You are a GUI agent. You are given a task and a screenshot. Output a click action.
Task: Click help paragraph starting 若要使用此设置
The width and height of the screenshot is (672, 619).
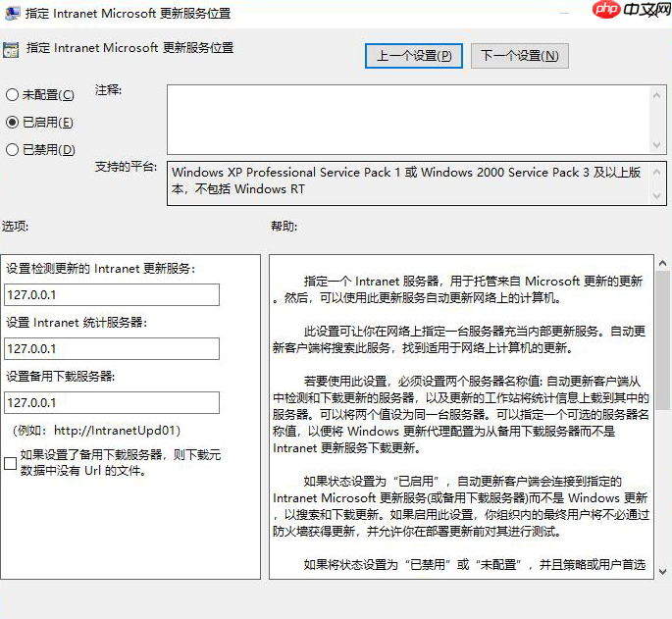coord(461,414)
